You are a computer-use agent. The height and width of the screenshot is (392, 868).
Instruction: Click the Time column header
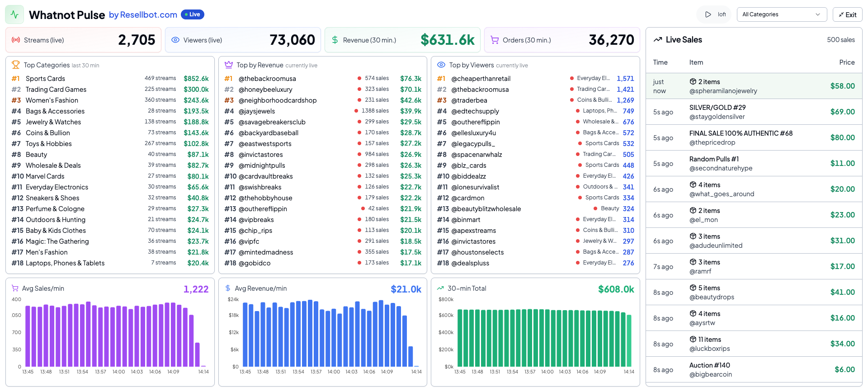660,62
